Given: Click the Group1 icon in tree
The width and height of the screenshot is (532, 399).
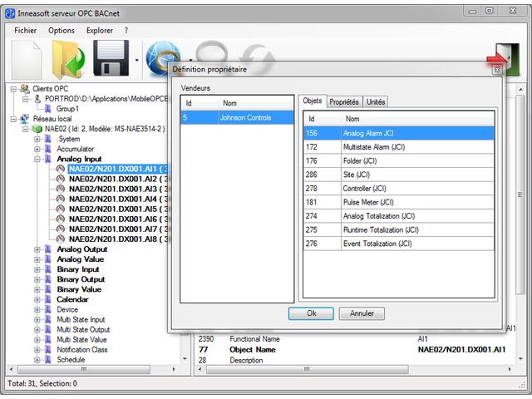Looking at the screenshot, I should coord(48,109).
